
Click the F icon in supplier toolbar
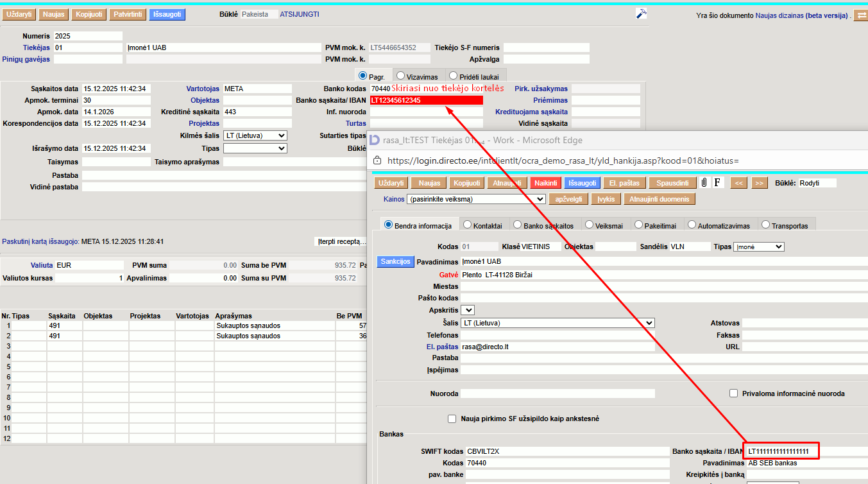pyautogui.click(x=717, y=183)
